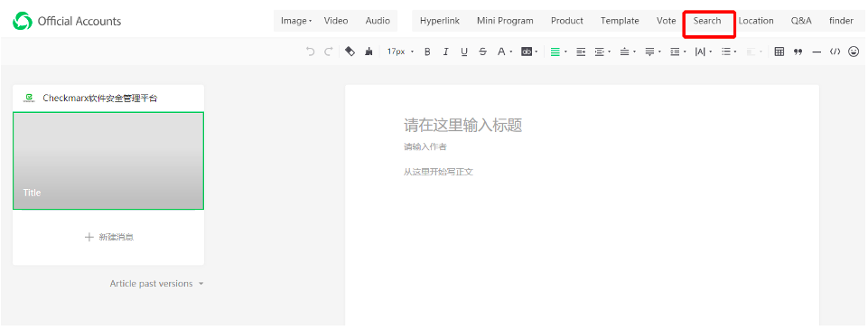Insert a Location
868x330 pixels.
point(756,21)
